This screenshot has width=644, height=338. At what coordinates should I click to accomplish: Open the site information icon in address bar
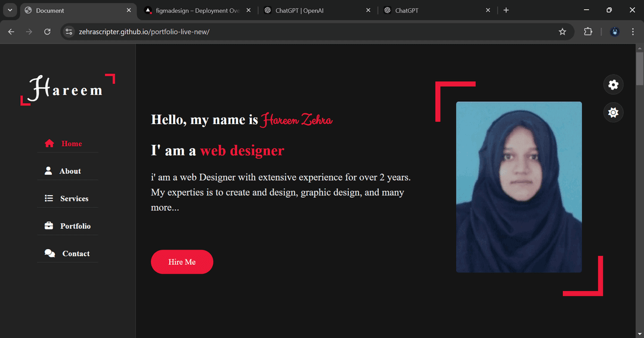(x=69, y=32)
